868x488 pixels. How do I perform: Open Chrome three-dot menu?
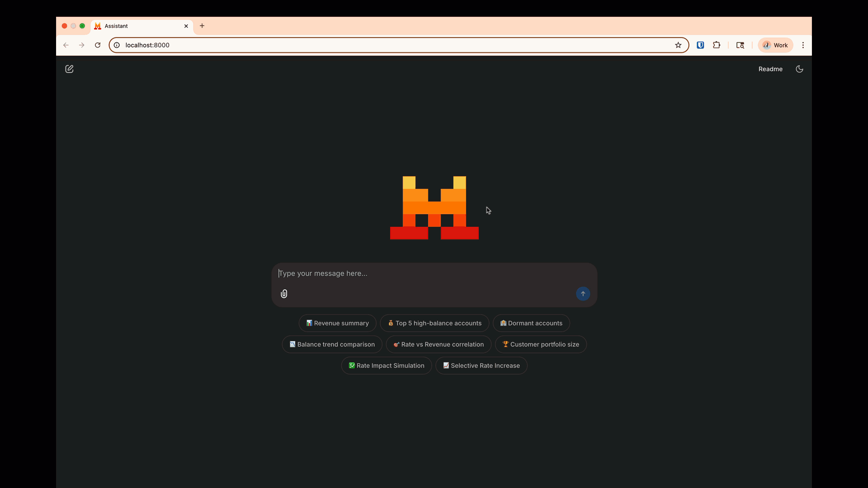point(803,45)
